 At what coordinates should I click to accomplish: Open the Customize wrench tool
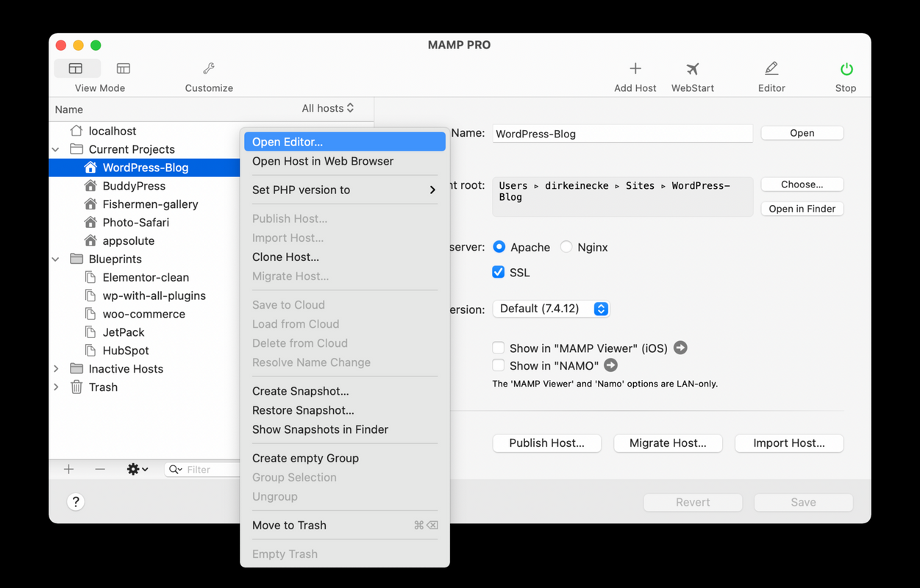tap(209, 68)
